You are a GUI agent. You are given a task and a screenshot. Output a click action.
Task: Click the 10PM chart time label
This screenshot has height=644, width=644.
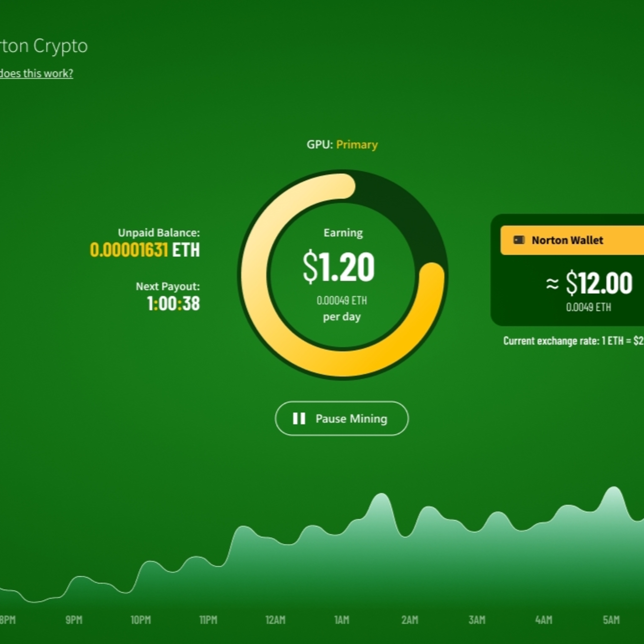click(141, 620)
